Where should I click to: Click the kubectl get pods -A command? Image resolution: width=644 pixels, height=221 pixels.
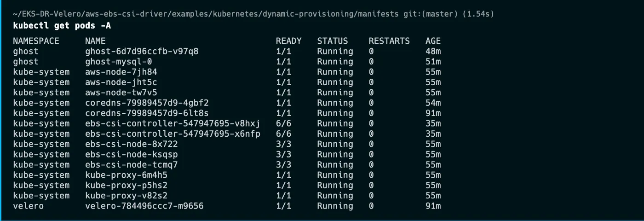pos(62,26)
